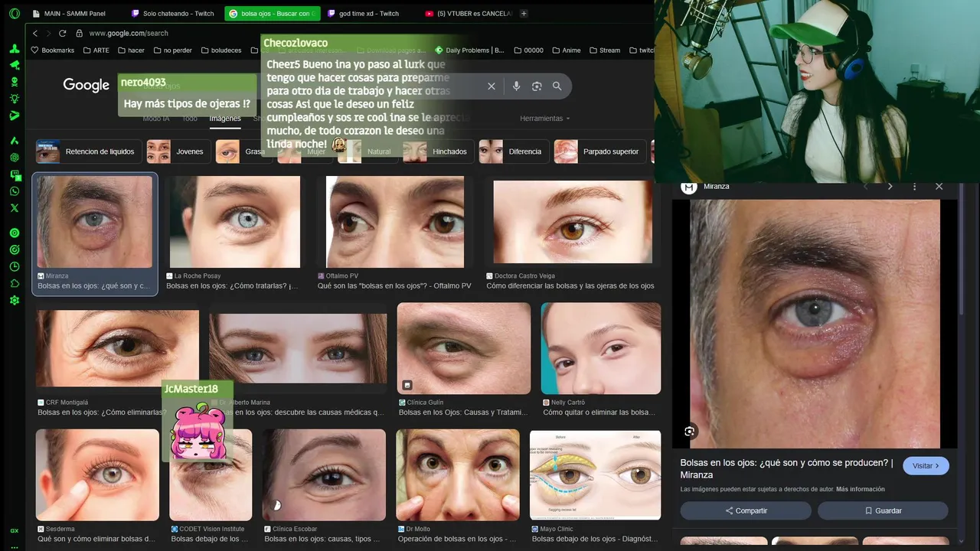Open the Dr Molto image result
Image resolution: width=980 pixels, height=551 pixels.
458,474
